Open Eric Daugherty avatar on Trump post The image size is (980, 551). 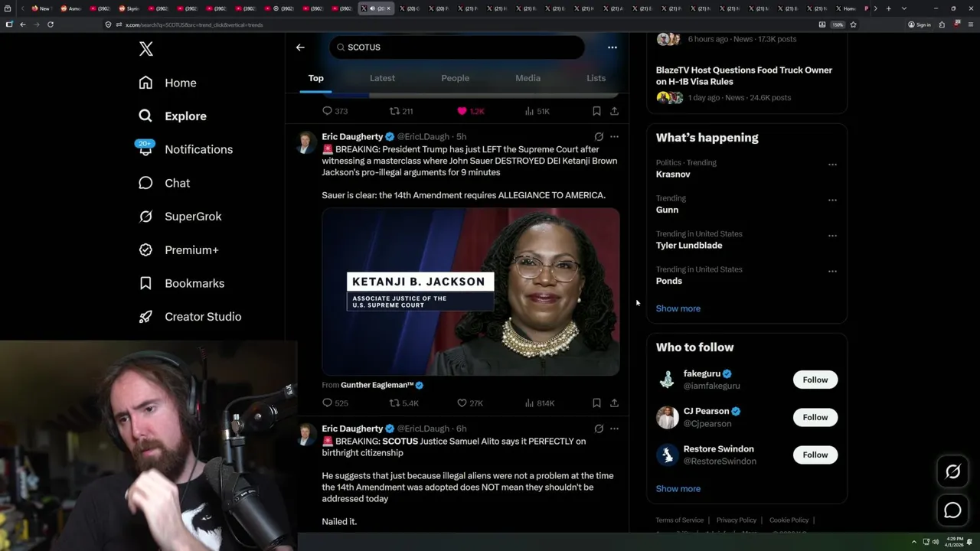click(x=305, y=142)
